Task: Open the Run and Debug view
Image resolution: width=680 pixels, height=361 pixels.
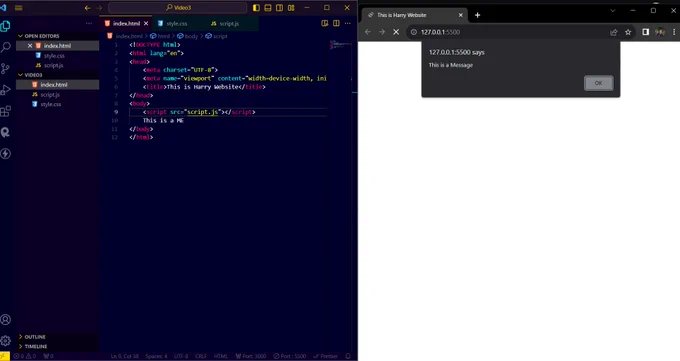Action: click(6, 90)
